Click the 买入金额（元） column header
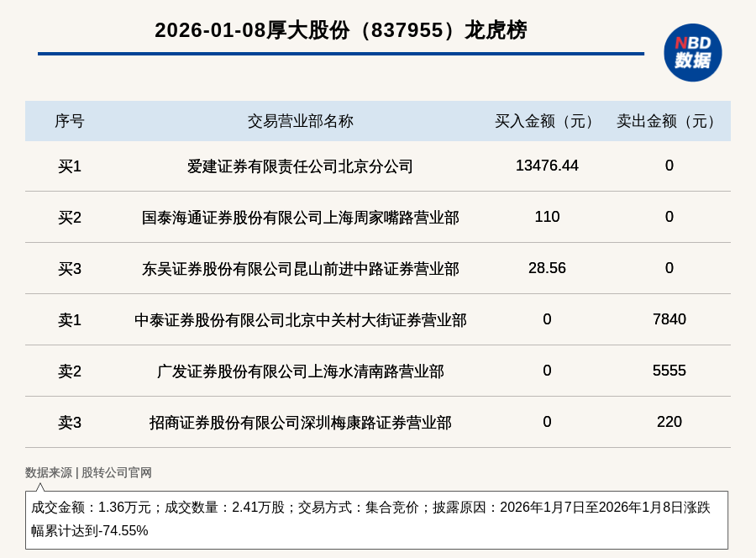The image size is (756, 558). (547, 121)
